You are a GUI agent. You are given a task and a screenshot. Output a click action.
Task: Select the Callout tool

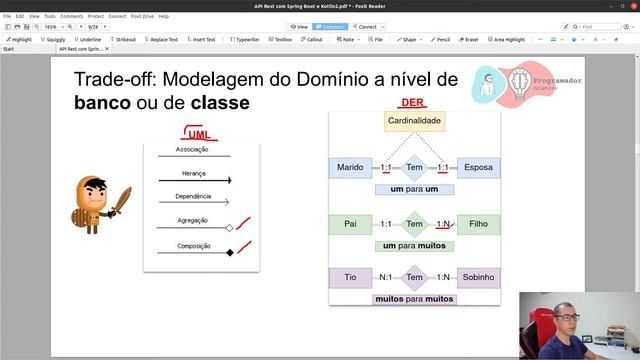311,40
